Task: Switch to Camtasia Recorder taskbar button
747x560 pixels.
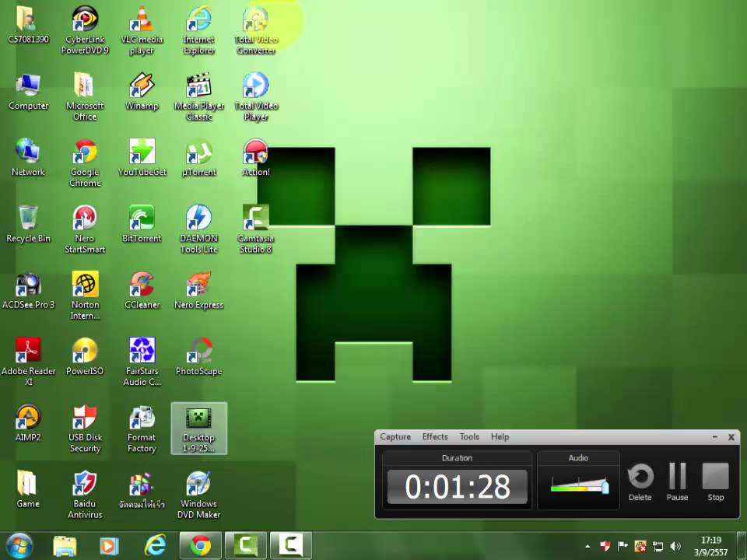Action: (x=291, y=546)
